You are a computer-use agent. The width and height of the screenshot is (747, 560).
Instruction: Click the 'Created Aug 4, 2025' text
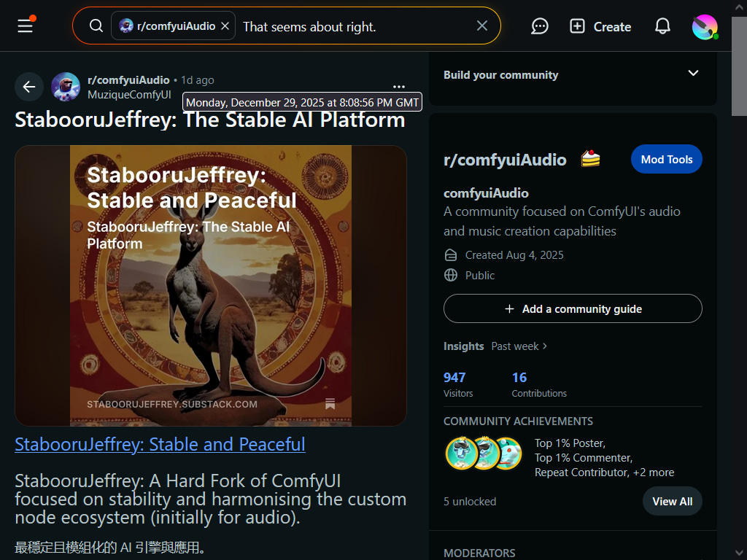(x=514, y=255)
